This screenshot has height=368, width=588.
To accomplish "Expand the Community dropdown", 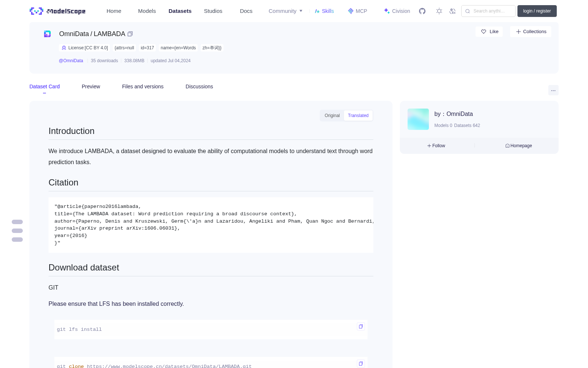I will [x=286, y=11].
